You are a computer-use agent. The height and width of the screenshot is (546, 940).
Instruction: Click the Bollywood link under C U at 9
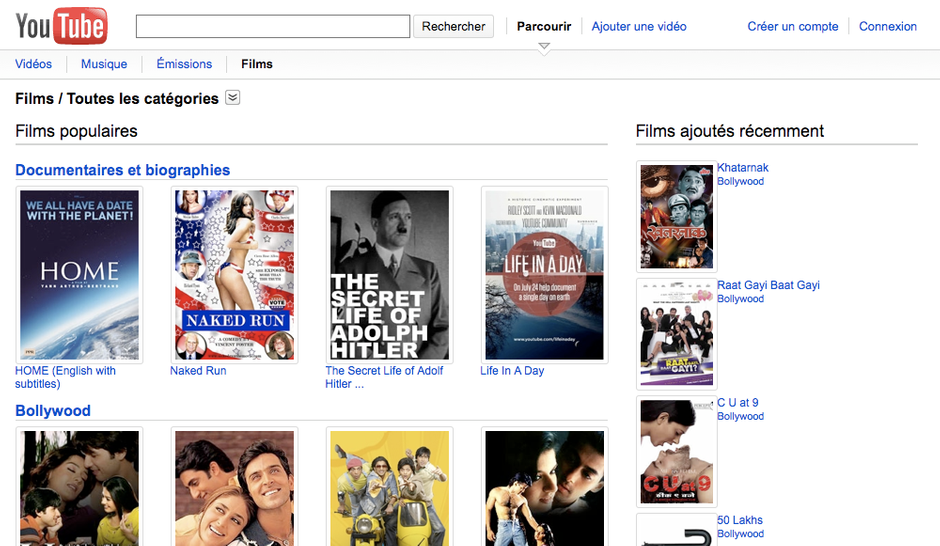[x=741, y=417]
